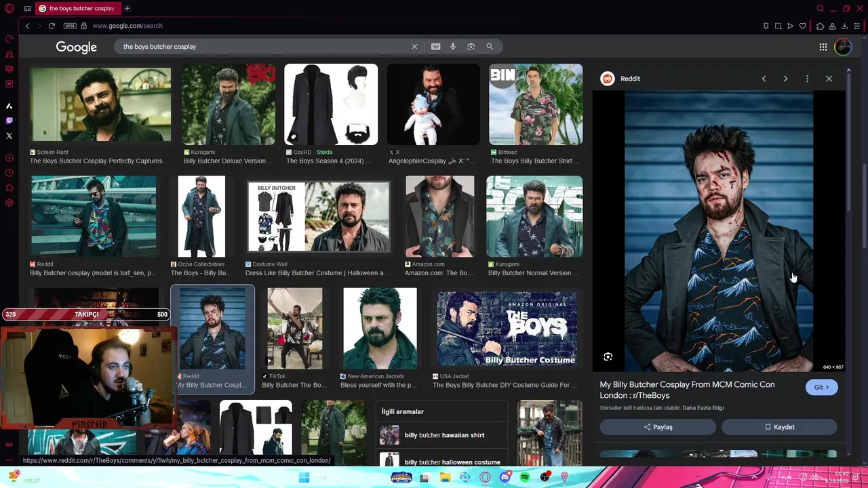Open the VPN badge in address bar
The image size is (868, 488).
[x=70, y=26]
